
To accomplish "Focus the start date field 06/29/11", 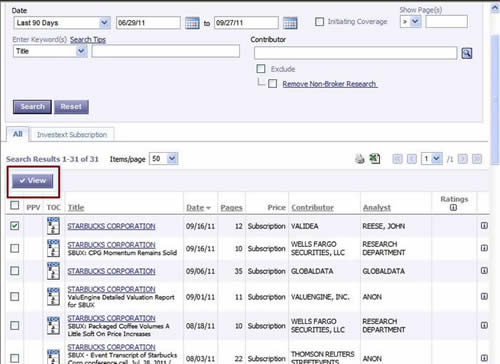I will pyautogui.click(x=148, y=23).
